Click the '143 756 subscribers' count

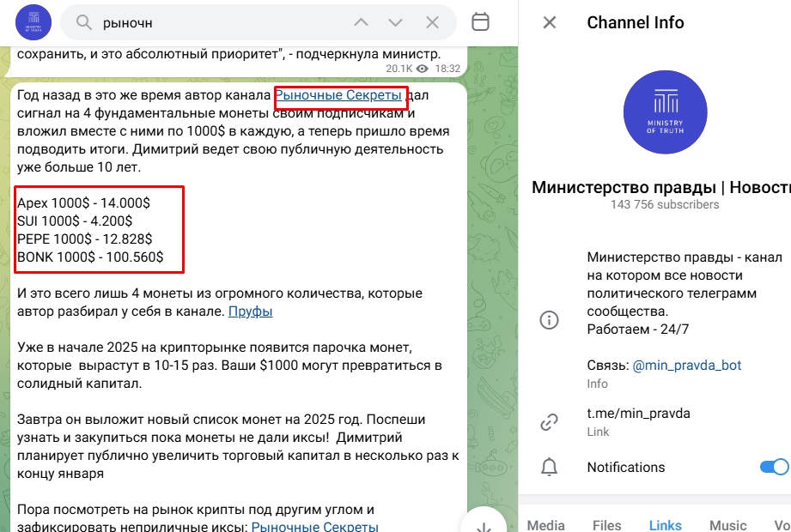[x=665, y=204]
